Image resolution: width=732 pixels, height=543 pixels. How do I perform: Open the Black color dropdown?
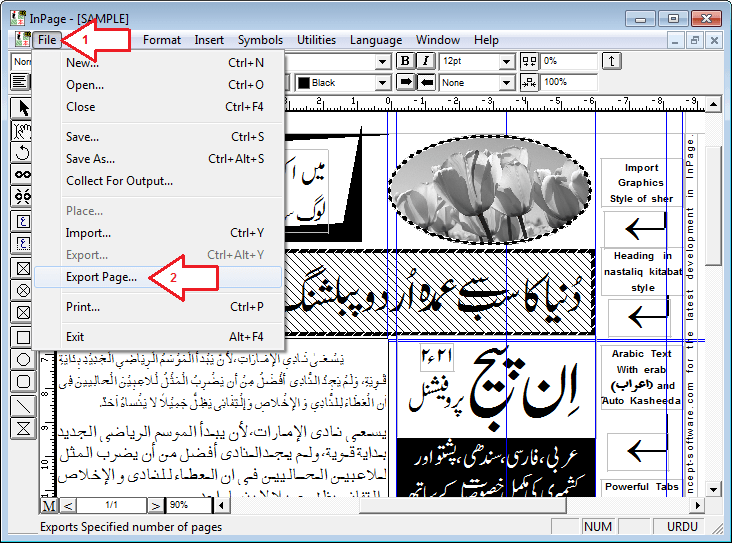pyautogui.click(x=382, y=83)
